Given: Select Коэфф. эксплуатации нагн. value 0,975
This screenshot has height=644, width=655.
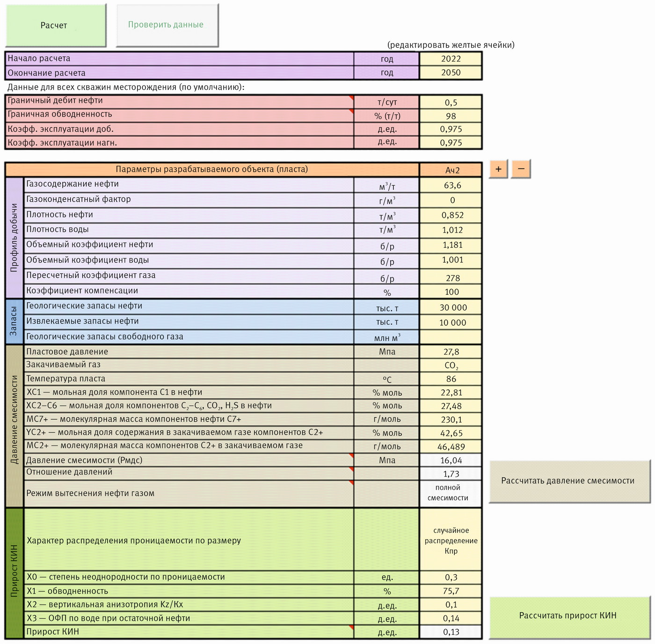Looking at the screenshot, I should [x=451, y=143].
